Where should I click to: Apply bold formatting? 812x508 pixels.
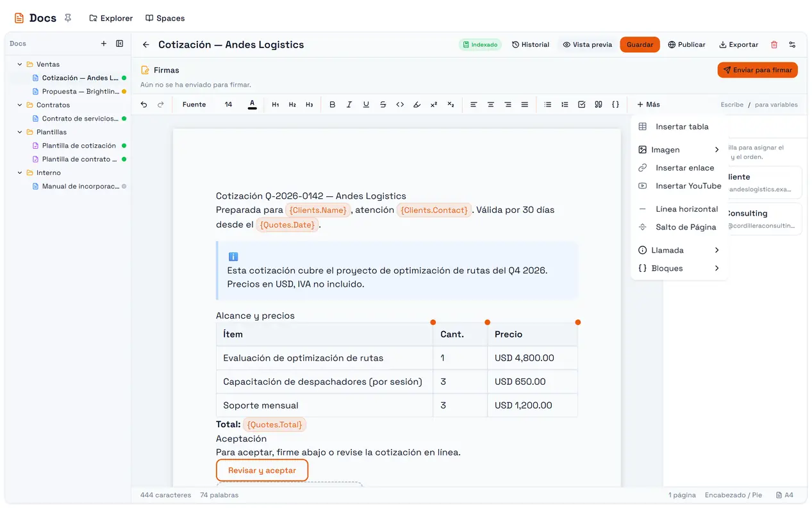tap(332, 105)
